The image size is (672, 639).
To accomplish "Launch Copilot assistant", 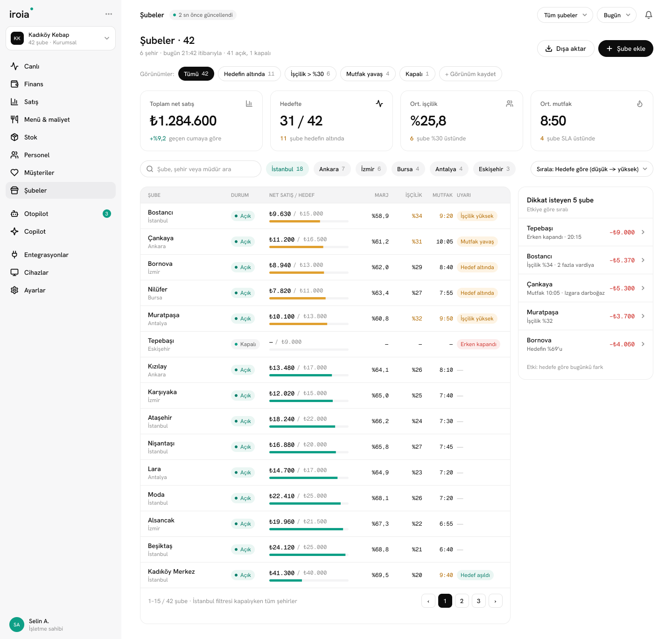I will pyautogui.click(x=61, y=231).
